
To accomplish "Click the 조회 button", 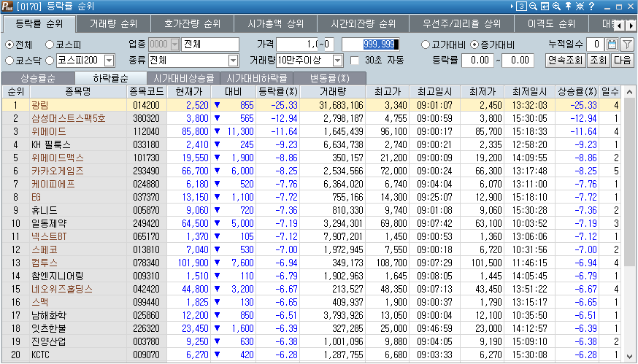I will pyautogui.click(x=598, y=61).
